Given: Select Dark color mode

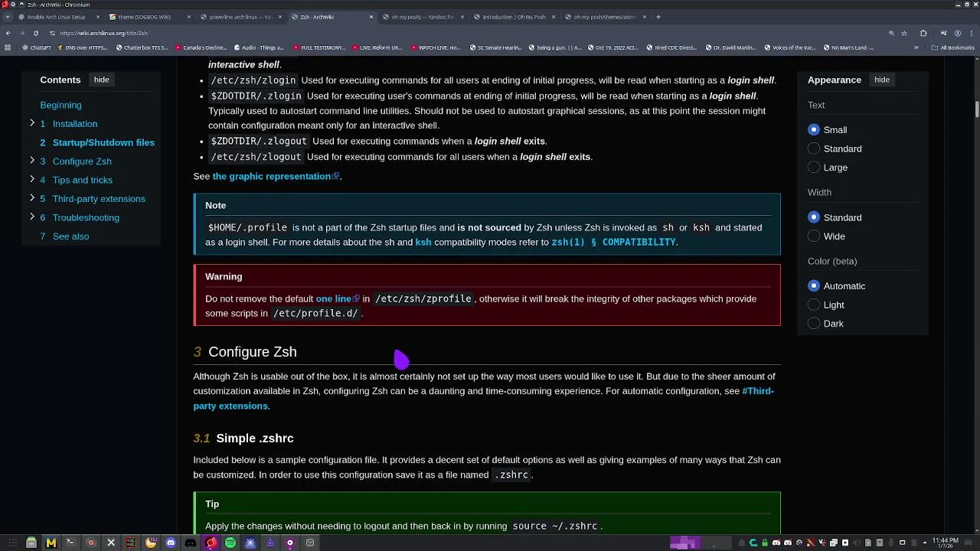Looking at the screenshot, I should [814, 324].
